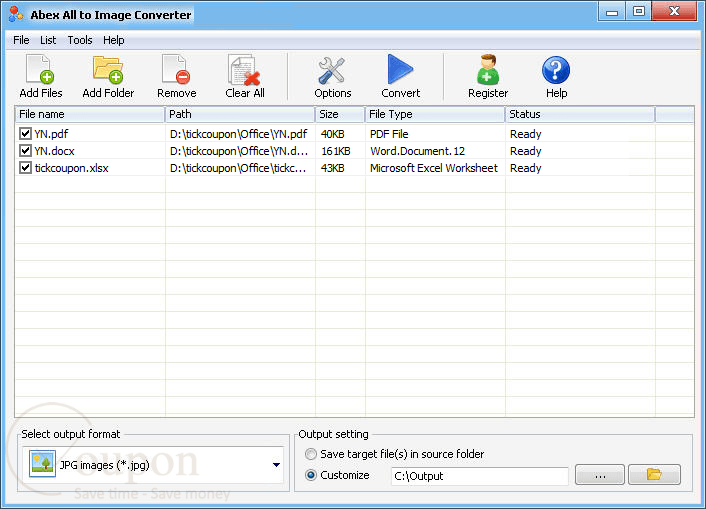Open the File menu
The image size is (706, 509).
pyautogui.click(x=21, y=40)
